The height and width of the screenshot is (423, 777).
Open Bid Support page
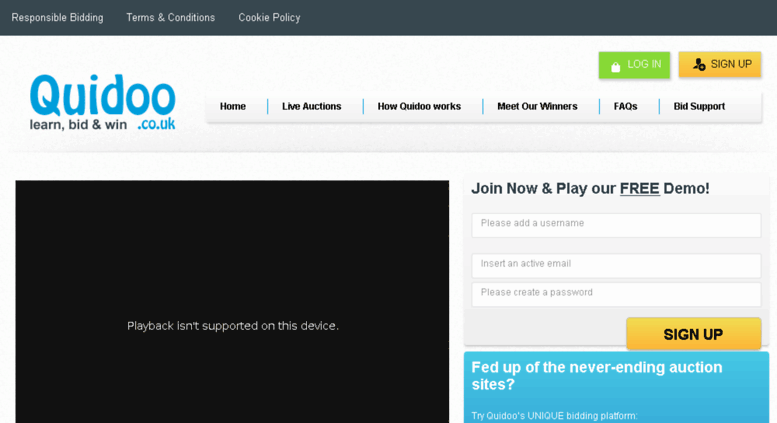(699, 106)
